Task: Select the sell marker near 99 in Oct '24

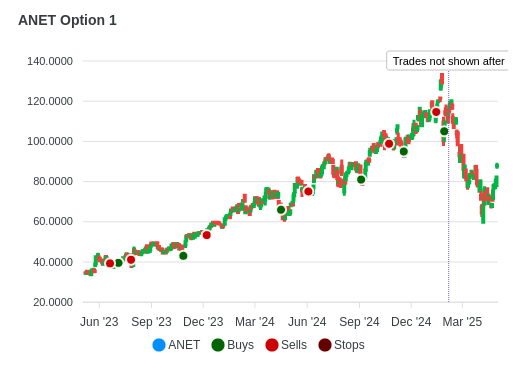Action: pyautogui.click(x=389, y=144)
